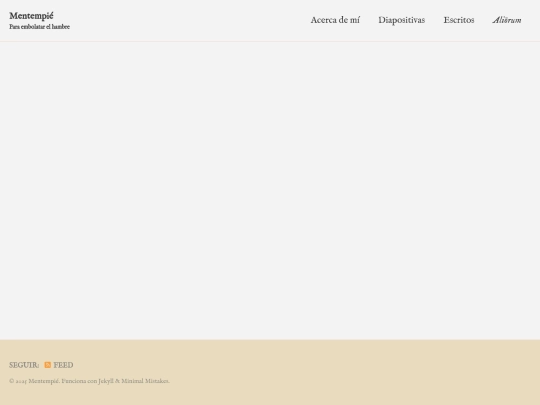The height and width of the screenshot is (405, 540).
Task: Open the Mentempié site title link
Action: click(x=31, y=16)
